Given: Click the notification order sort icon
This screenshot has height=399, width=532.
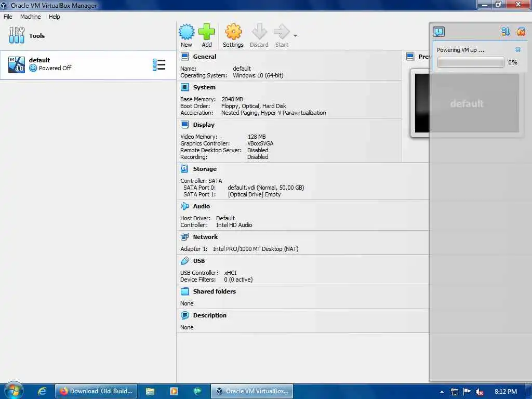Looking at the screenshot, I should (506, 32).
